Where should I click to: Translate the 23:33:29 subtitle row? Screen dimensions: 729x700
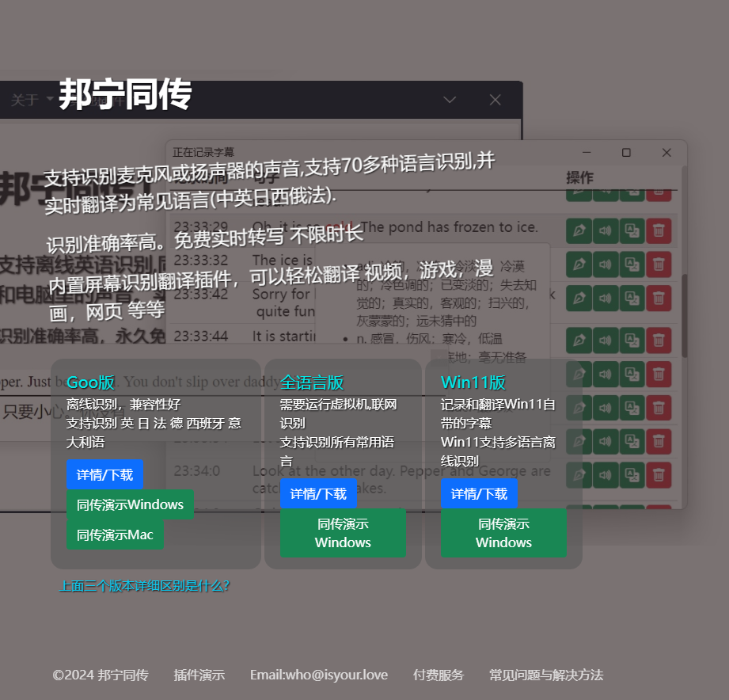pyautogui.click(x=632, y=230)
